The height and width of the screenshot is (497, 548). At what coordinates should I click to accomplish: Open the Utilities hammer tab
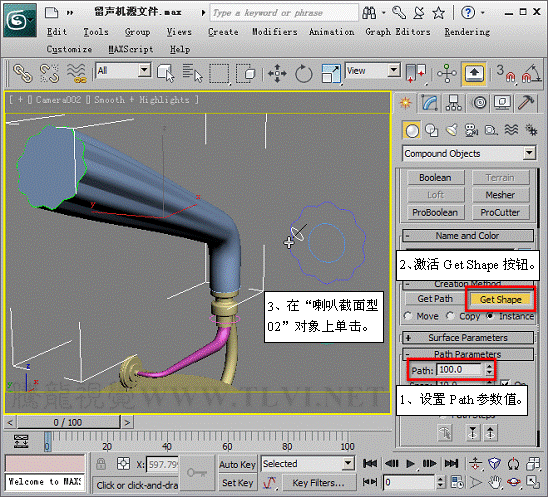526,103
